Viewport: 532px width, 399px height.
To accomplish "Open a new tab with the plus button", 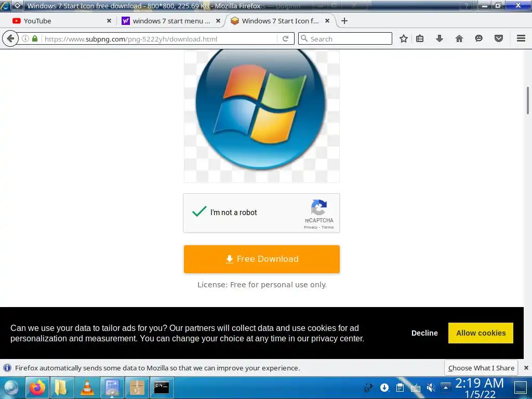I will [344, 21].
